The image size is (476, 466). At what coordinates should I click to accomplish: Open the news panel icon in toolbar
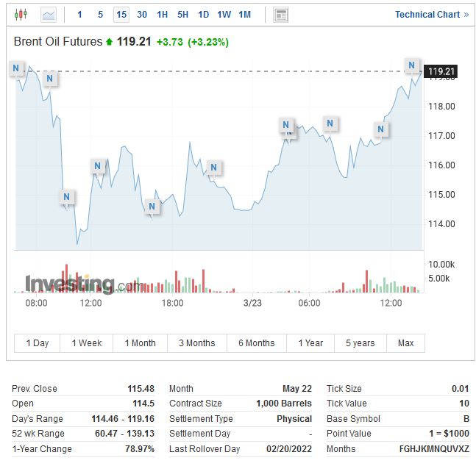[x=280, y=15]
